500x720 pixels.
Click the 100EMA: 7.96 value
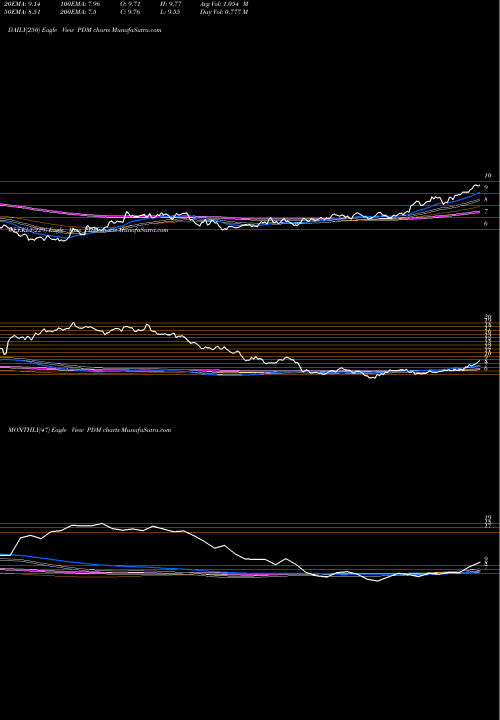point(80,4)
